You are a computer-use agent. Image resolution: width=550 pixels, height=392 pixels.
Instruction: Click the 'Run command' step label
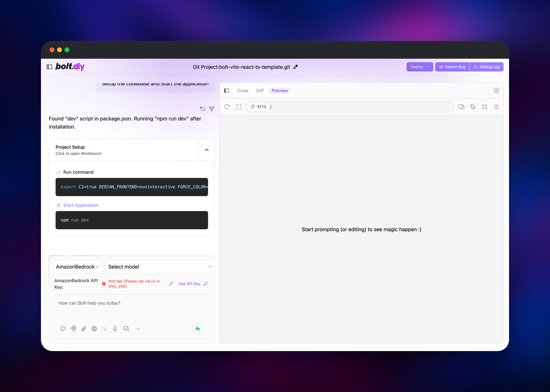(78, 172)
